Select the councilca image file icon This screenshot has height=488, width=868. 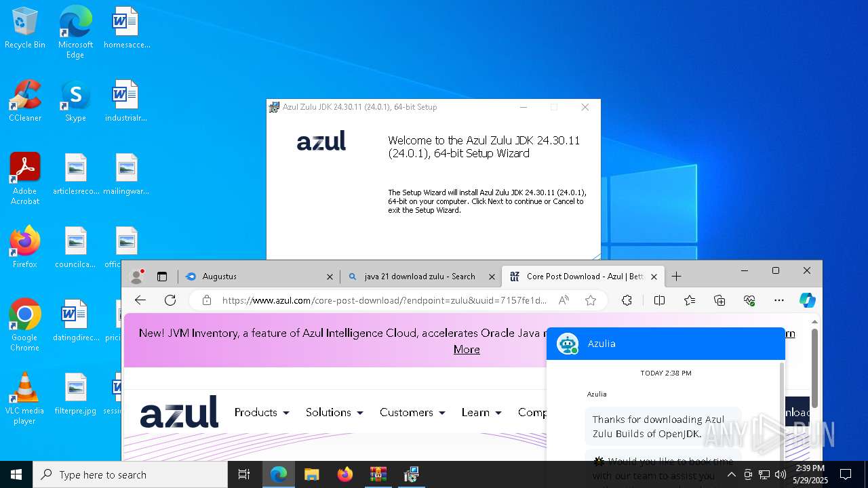(75, 247)
